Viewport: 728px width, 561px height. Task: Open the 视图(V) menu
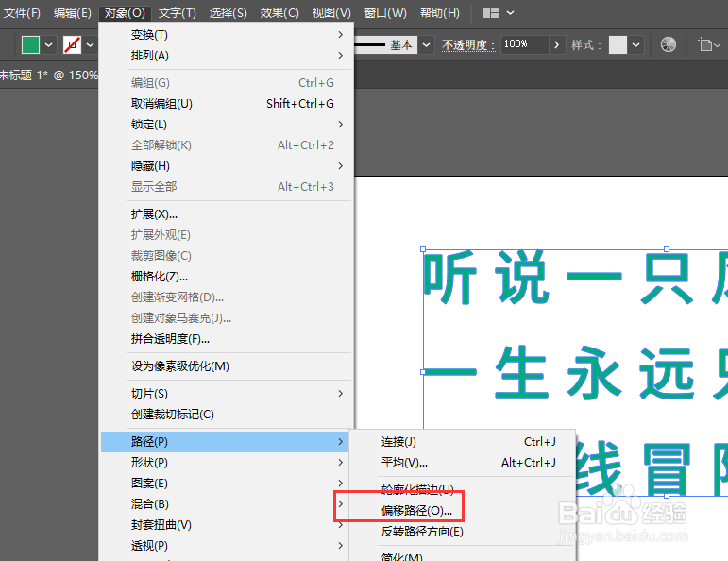[331, 13]
